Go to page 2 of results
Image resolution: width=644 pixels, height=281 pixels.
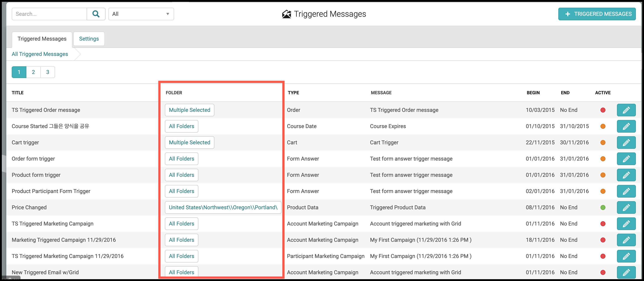(x=33, y=72)
